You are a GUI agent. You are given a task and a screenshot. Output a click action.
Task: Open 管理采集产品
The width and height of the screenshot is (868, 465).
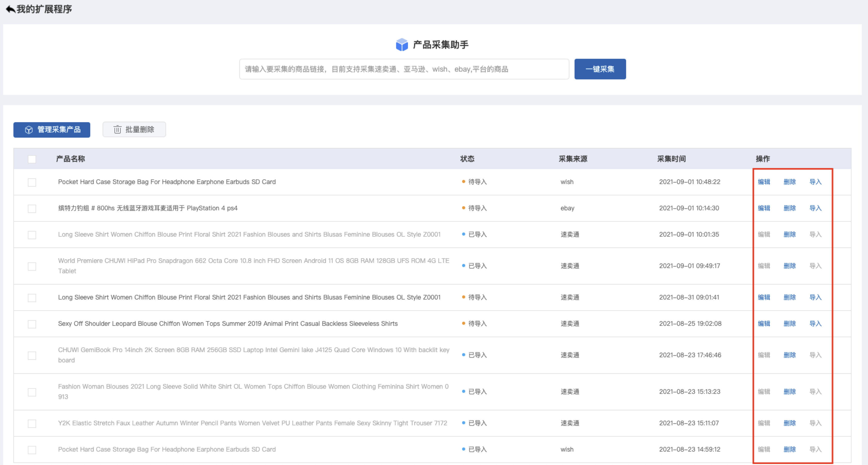(x=52, y=130)
